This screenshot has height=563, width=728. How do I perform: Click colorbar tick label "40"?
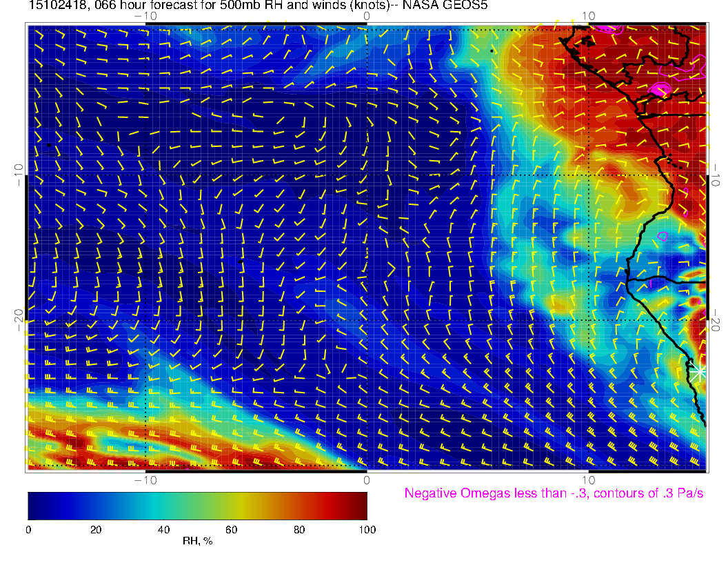[163, 530]
